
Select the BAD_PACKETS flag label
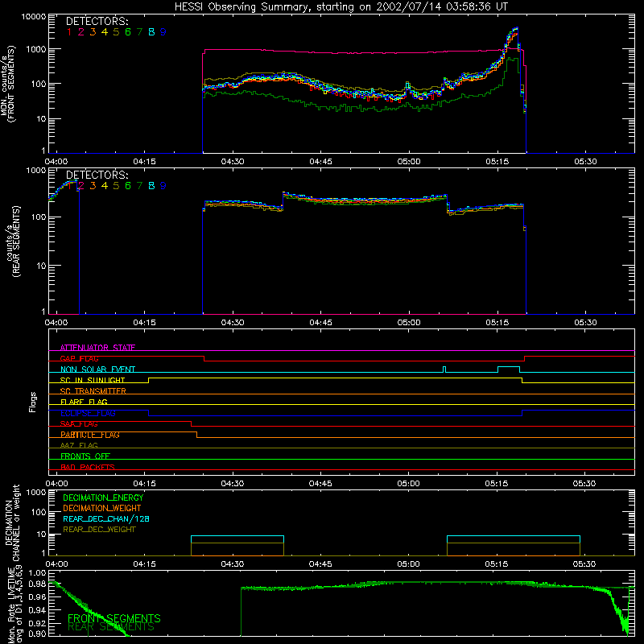coord(88,467)
